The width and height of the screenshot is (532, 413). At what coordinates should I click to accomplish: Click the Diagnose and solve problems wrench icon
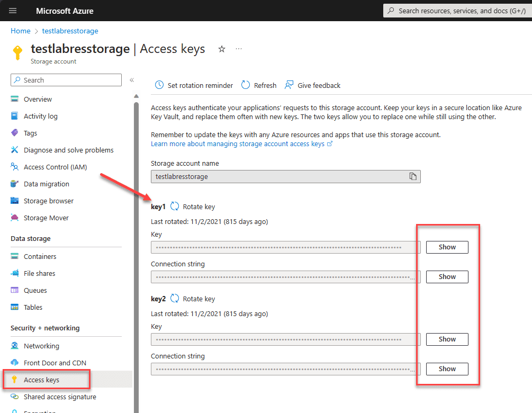(15, 150)
